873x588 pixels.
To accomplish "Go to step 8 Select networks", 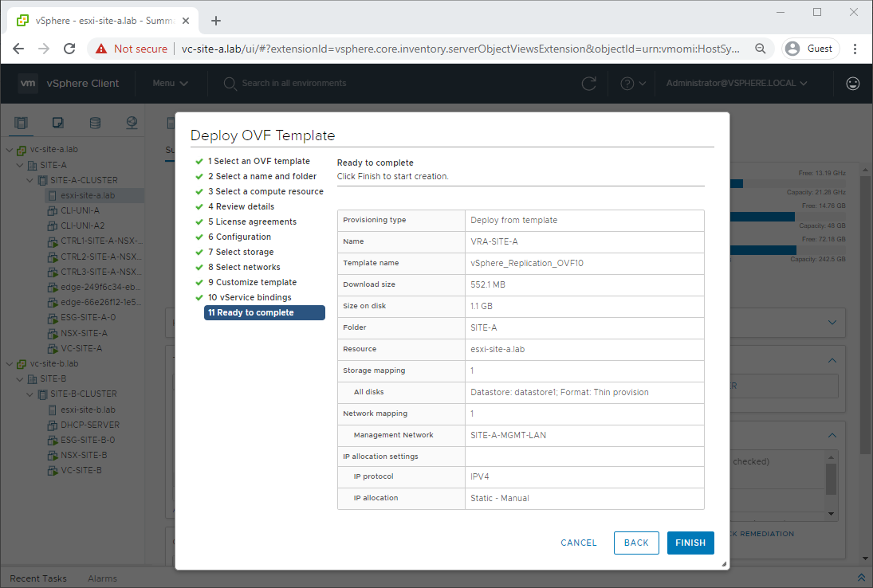I will pyautogui.click(x=244, y=267).
